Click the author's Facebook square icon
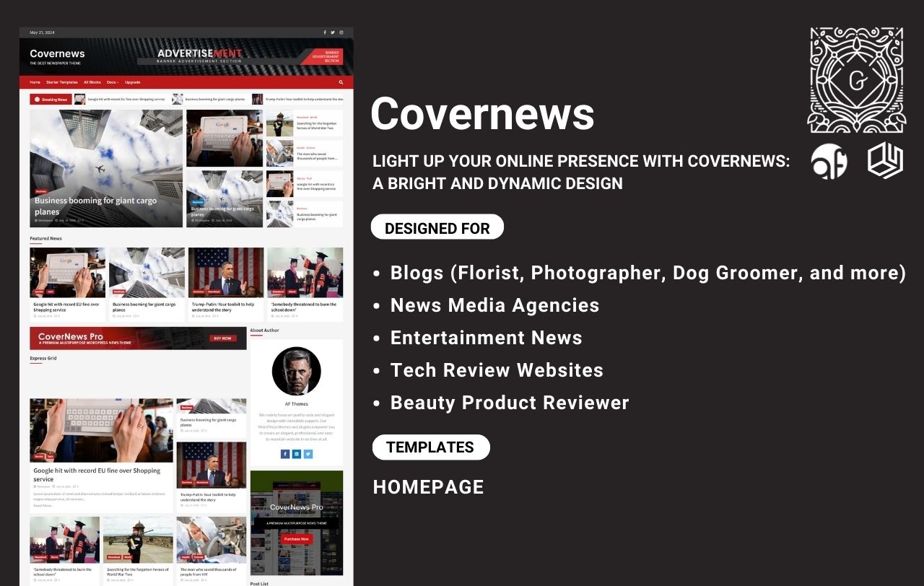Screen dimensions: 924x586 tap(285, 454)
